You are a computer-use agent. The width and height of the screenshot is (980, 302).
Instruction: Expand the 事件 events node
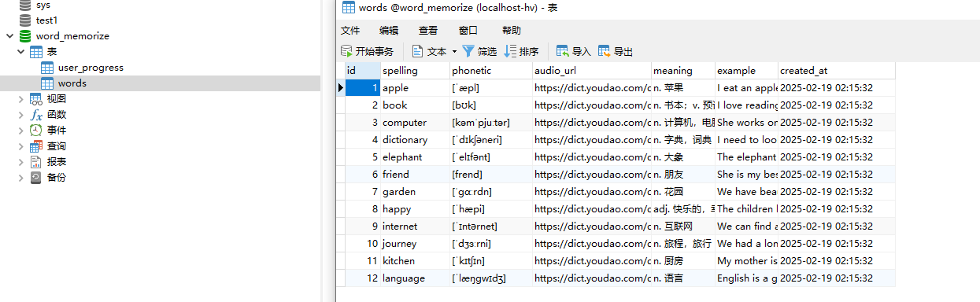click(x=21, y=131)
